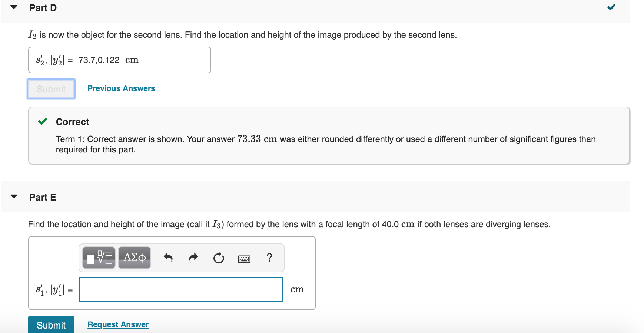Image resolution: width=644 pixels, height=333 pixels.
Task: Reset the Part E answer entry
Action: [218, 258]
